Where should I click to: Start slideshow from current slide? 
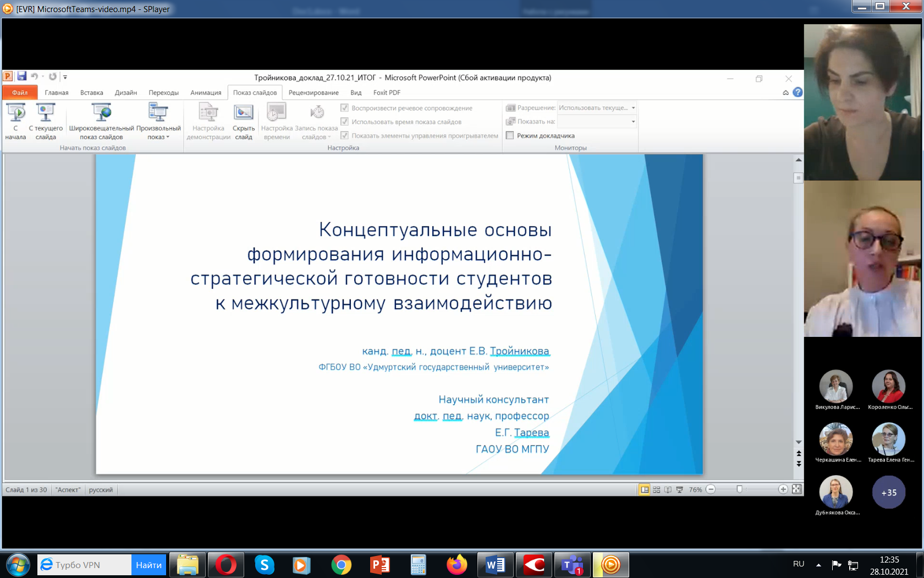pos(46,121)
